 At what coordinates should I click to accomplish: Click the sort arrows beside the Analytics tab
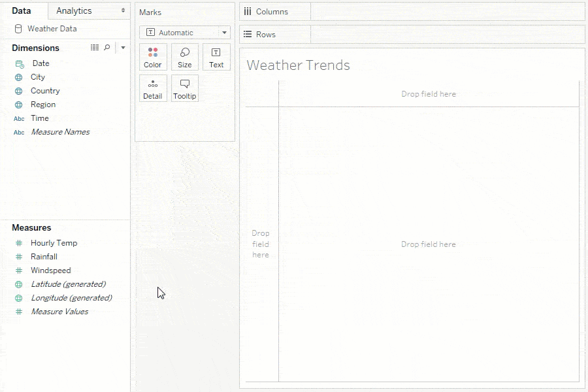coord(124,10)
